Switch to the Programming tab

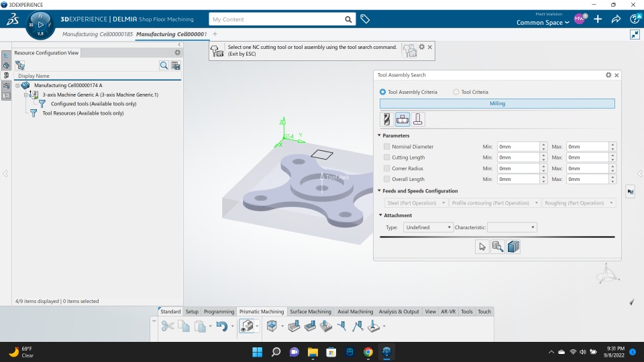(219, 312)
